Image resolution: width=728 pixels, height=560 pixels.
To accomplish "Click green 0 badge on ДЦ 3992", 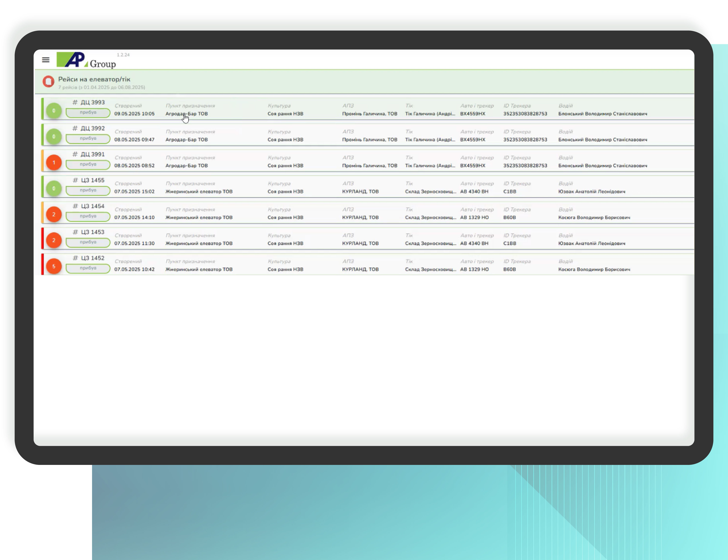I will pos(54,137).
